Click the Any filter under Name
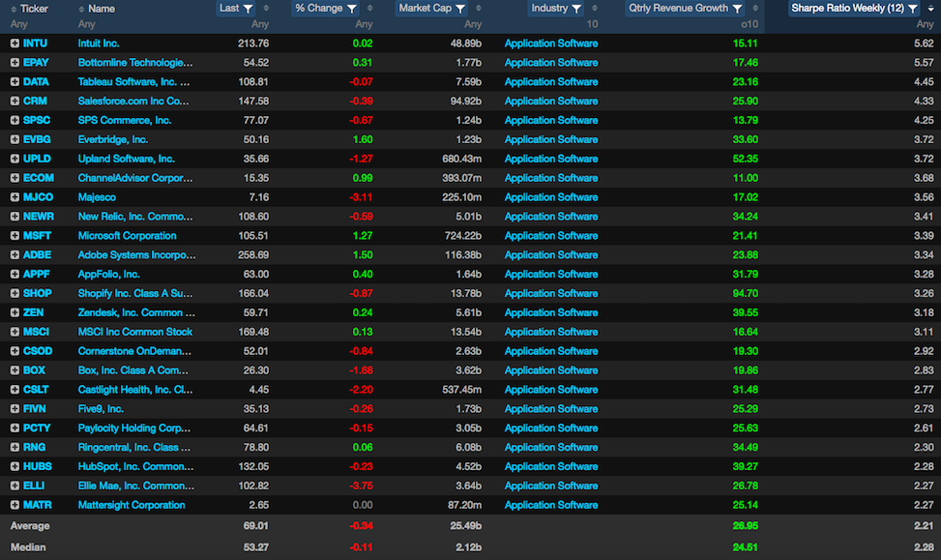Viewport: 941px width, 560px height. 87,24
